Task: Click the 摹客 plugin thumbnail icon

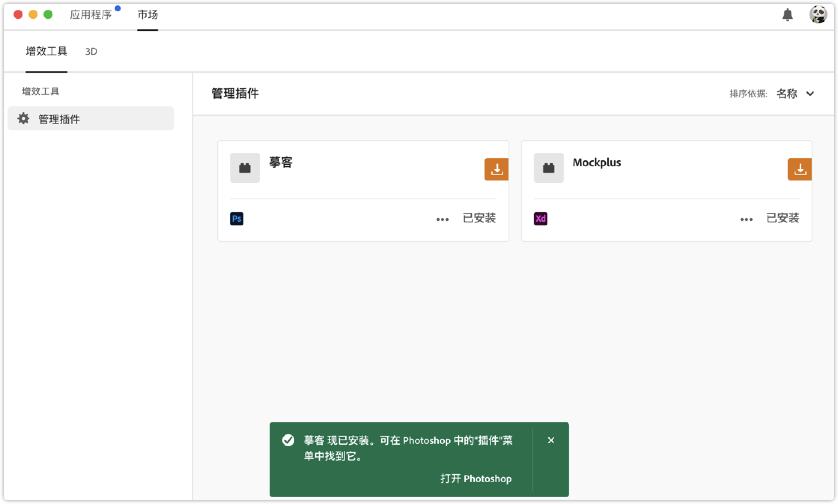Action: point(245,168)
